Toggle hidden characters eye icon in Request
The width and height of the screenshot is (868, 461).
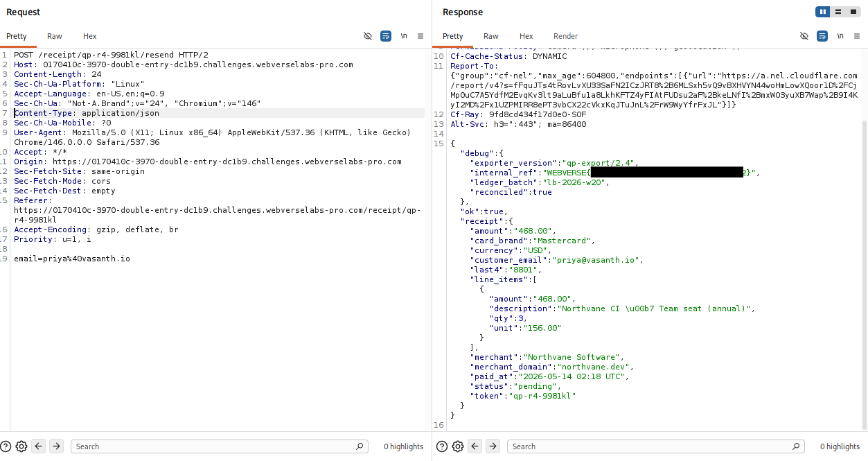click(368, 36)
